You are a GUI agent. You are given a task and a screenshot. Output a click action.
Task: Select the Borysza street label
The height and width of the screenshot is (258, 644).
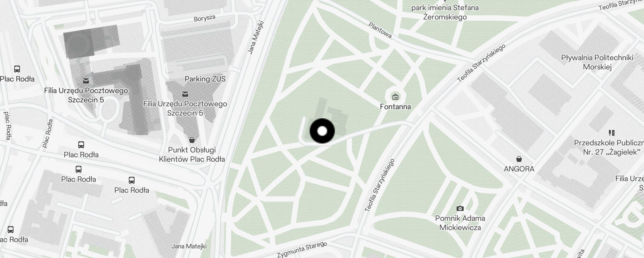click(x=204, y=18)
